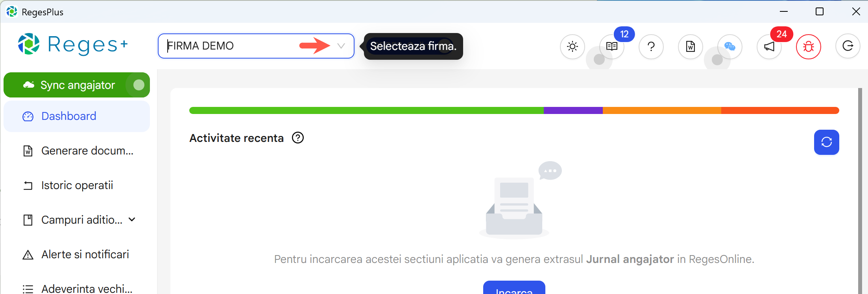This screenshot has width=868, height=294.
Task: Open the FIRMA DEMO company dropdown arrow
Action: 341,46
